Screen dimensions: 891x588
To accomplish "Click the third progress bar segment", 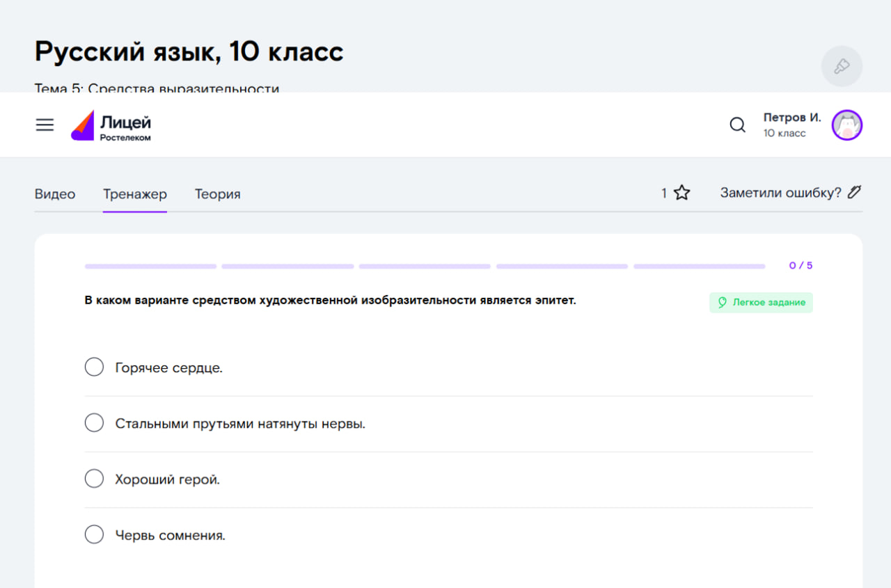I will 425,266.
